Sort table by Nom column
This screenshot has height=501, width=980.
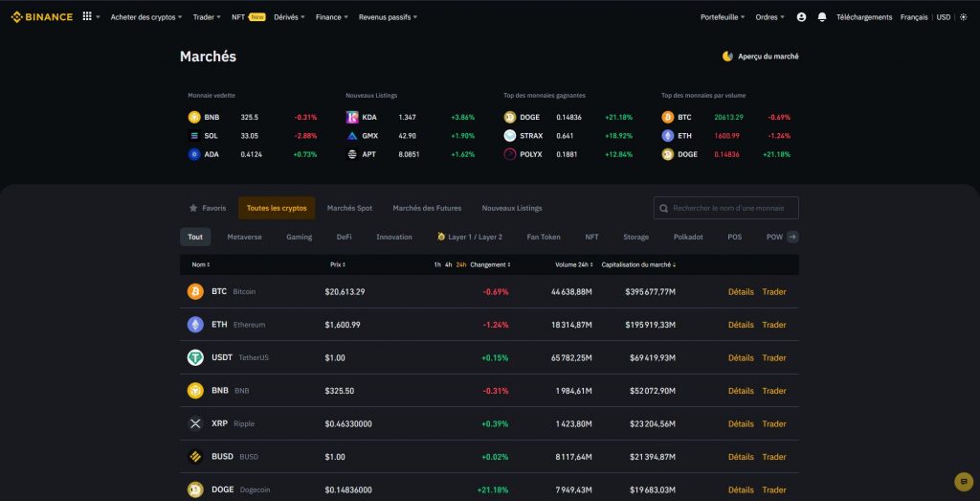click(x=201, y=264)
